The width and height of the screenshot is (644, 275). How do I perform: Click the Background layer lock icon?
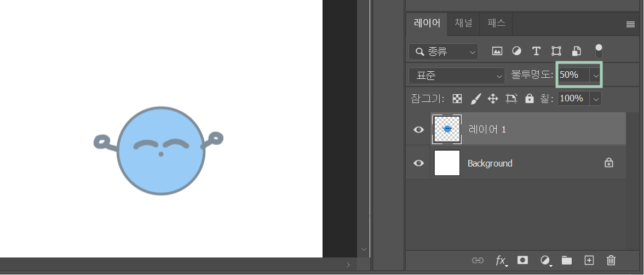[609, 163]
